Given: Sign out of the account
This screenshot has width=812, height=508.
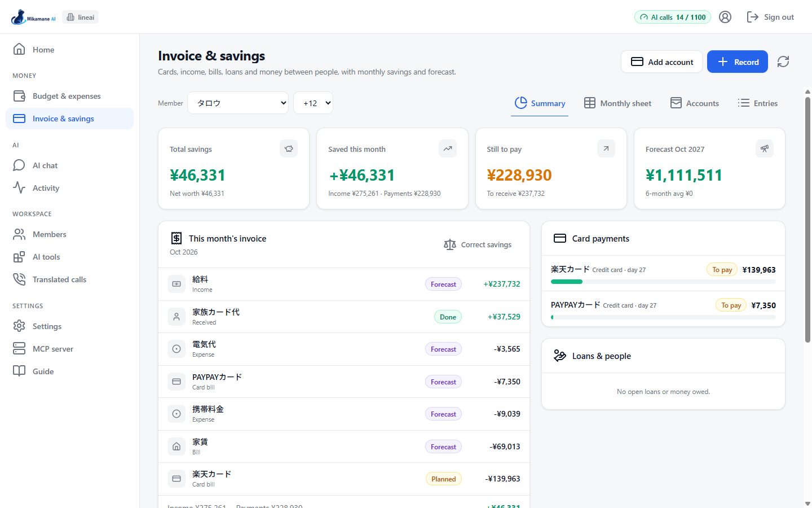Looking at the screenshot, I should [x=770, y=17].
